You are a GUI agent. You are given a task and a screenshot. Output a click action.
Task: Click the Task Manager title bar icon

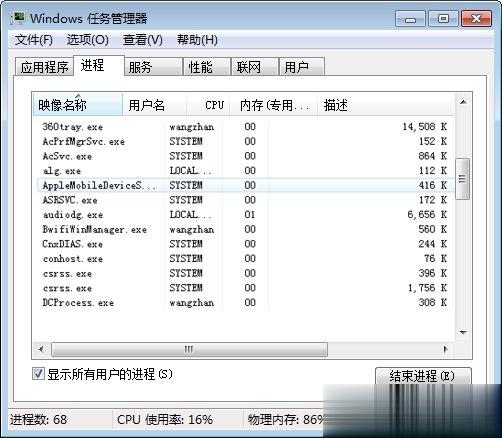17,18
